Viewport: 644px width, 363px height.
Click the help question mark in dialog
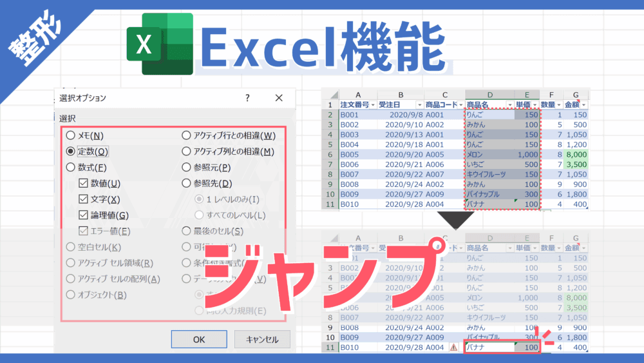(248, 98)
